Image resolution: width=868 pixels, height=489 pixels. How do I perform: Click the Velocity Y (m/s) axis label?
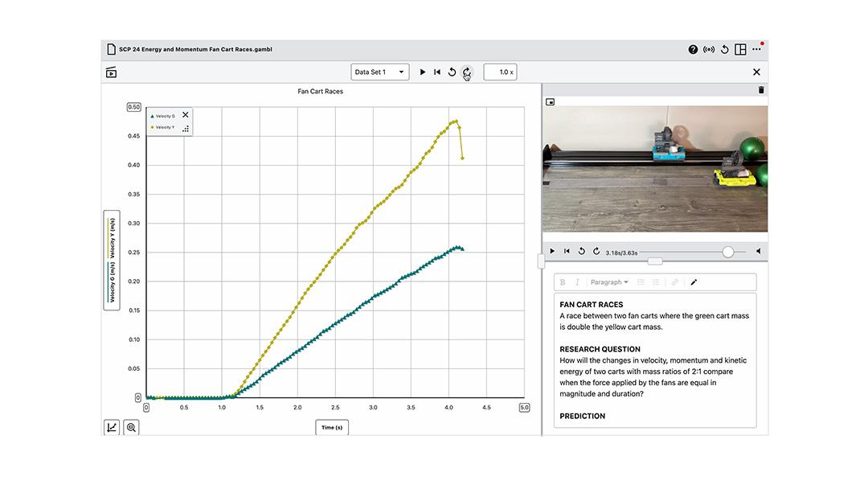point(113,237)
